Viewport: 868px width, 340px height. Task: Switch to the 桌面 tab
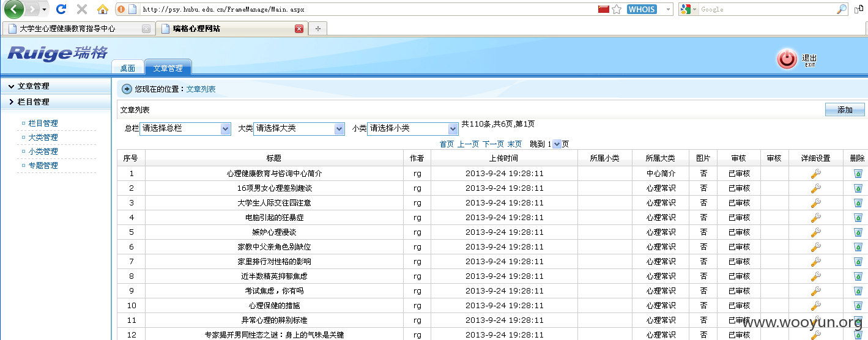click(128, 68)
